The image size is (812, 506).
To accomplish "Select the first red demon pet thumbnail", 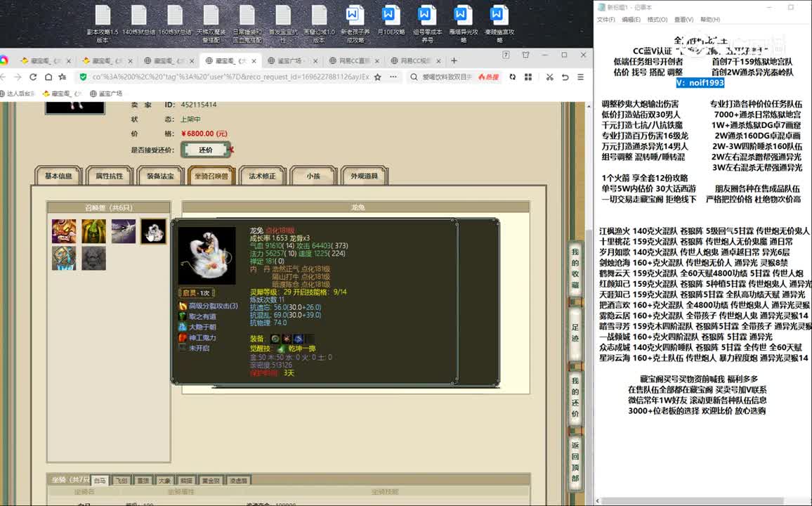I will click(x=64, y=231).
